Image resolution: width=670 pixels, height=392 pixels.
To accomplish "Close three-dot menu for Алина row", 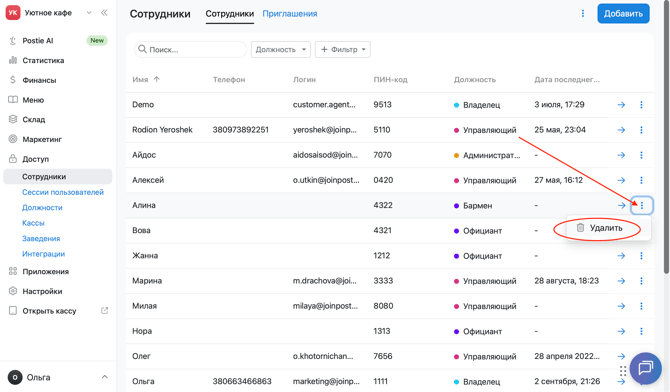I will (642, 206).
